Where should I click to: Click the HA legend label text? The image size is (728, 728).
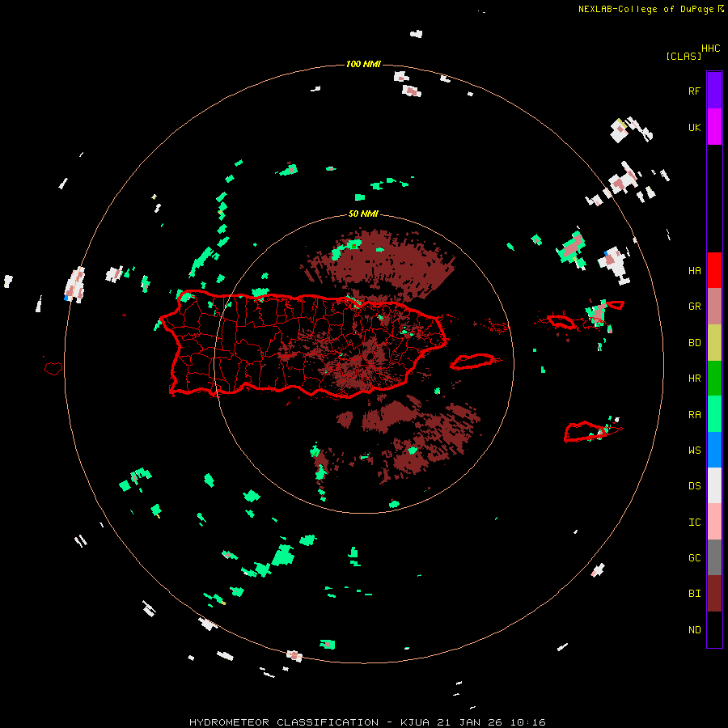695,271
